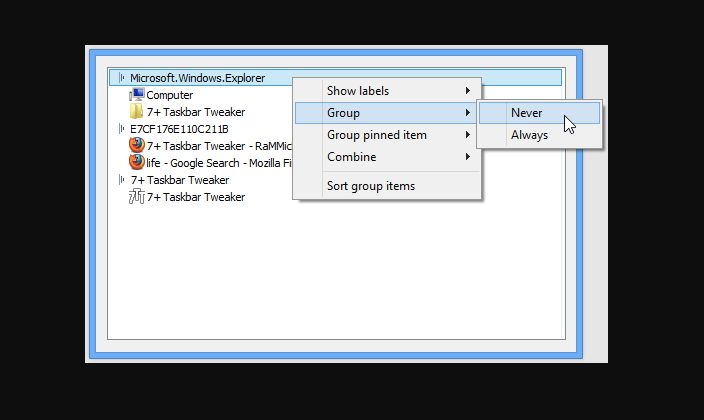Choose Never in the Group submenu

pyautogui.click(x=539, y=113)
